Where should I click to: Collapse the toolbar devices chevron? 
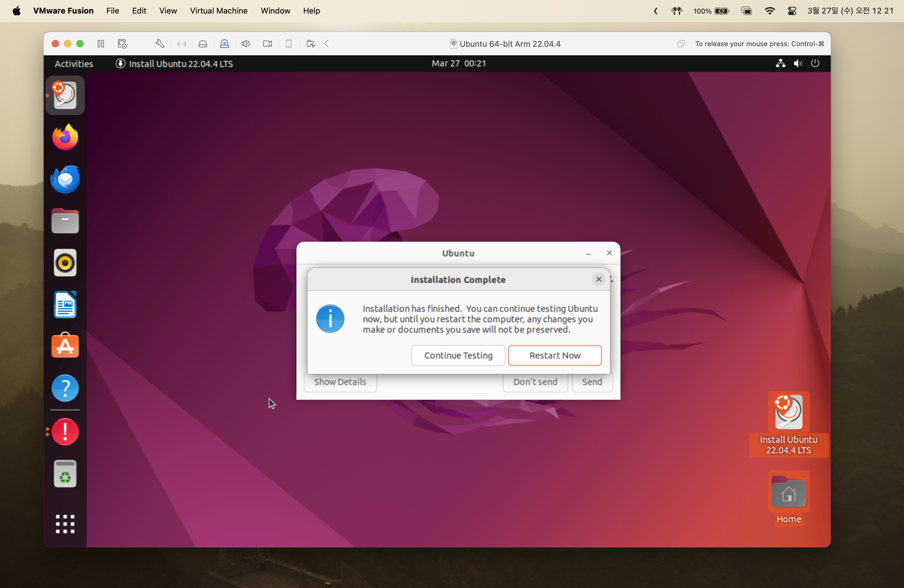coord(326,44)
